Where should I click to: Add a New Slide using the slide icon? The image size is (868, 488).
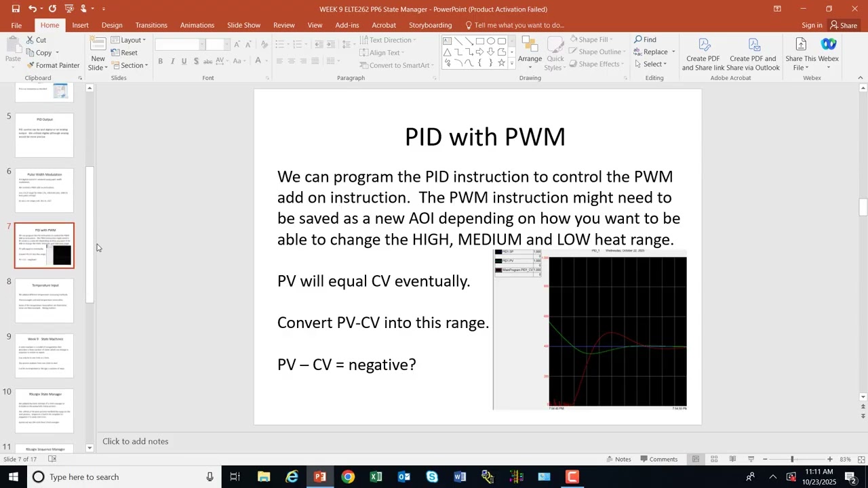pyautogui.click(x=98, y=44)
